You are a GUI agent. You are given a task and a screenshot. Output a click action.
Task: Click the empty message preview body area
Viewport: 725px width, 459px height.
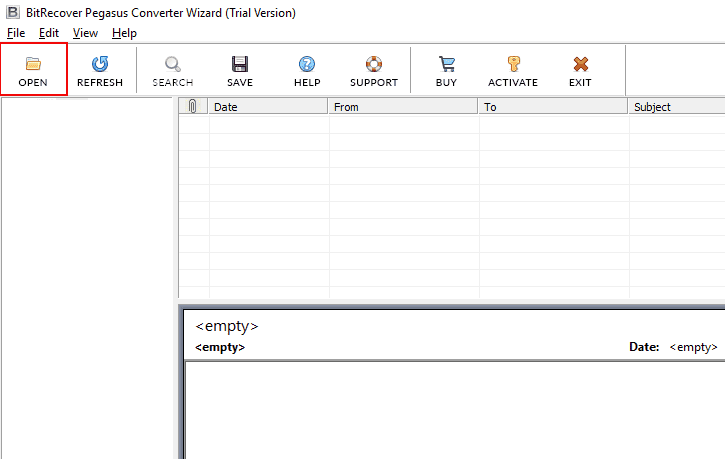pos(454,408)
